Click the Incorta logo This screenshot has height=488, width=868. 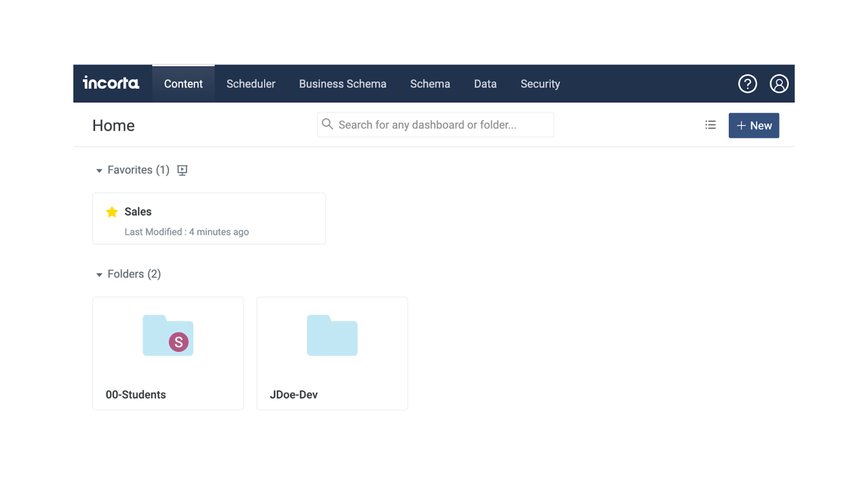(x=111, y=83)
